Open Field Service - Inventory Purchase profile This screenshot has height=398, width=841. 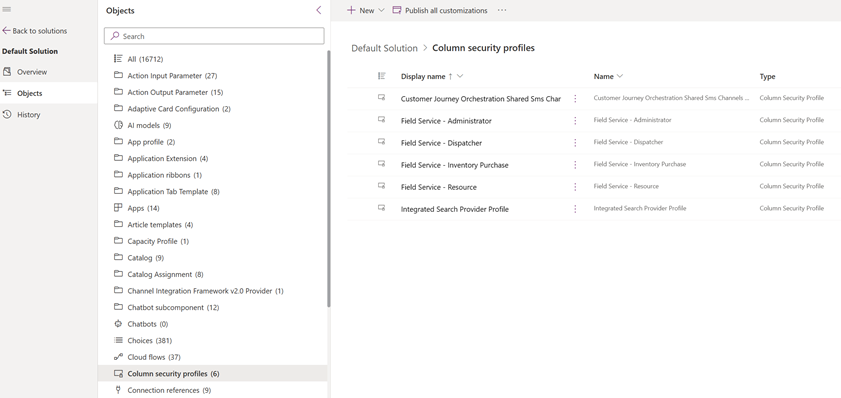[454, 165]
